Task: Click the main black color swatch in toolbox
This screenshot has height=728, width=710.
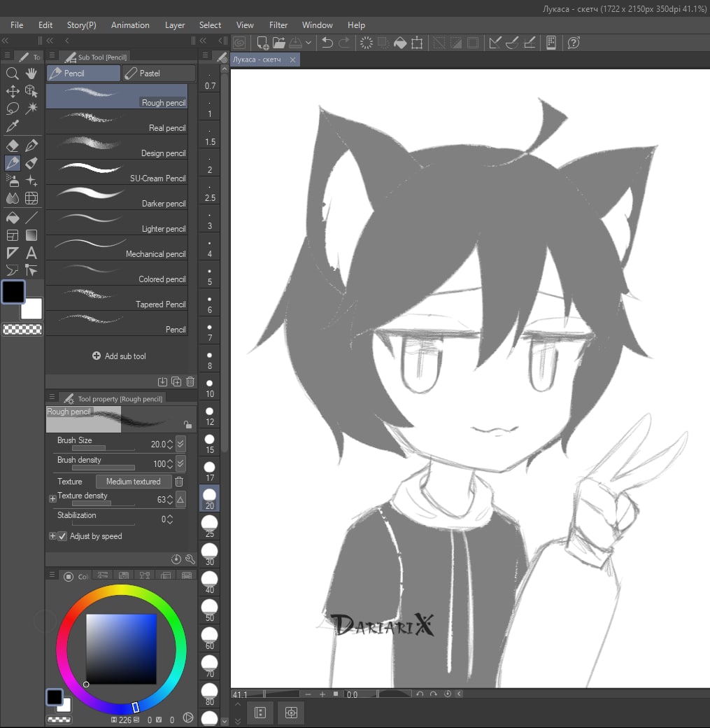Action: click(x=13, y=292)
